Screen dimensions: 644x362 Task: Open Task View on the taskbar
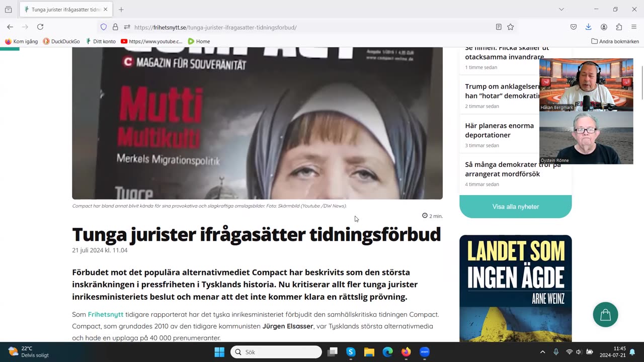tap(333, 352)
